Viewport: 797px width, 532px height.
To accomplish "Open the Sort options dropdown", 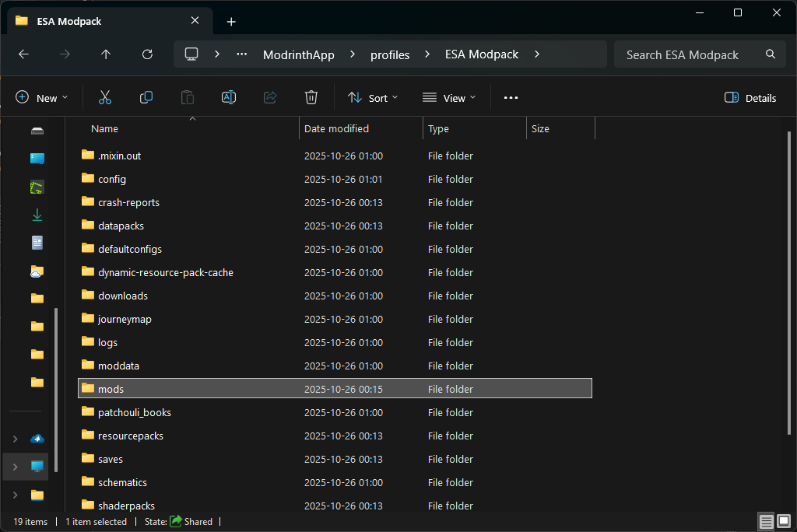I will [373, 98].
